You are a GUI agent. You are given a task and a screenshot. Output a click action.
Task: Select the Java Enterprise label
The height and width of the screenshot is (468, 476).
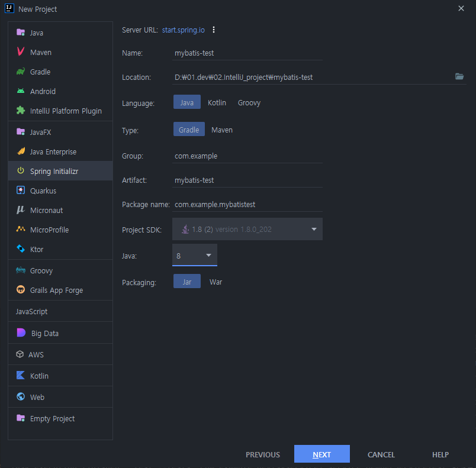point(53,151)
